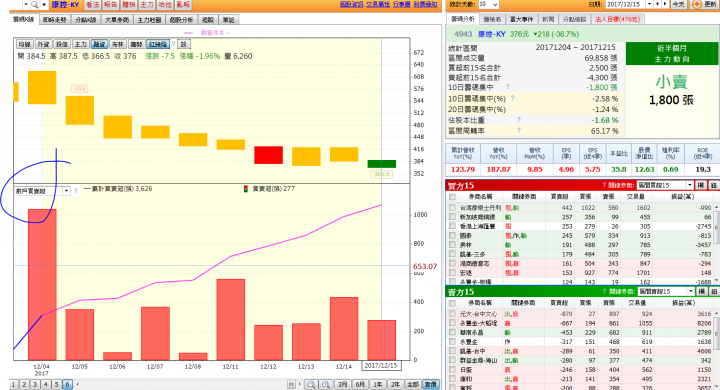Select the 1年 time range button
720x390 pixels.
coord(378,384)
